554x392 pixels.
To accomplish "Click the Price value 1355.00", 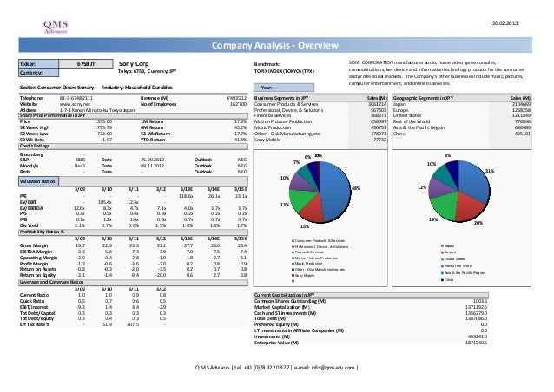I will [103, 121].
